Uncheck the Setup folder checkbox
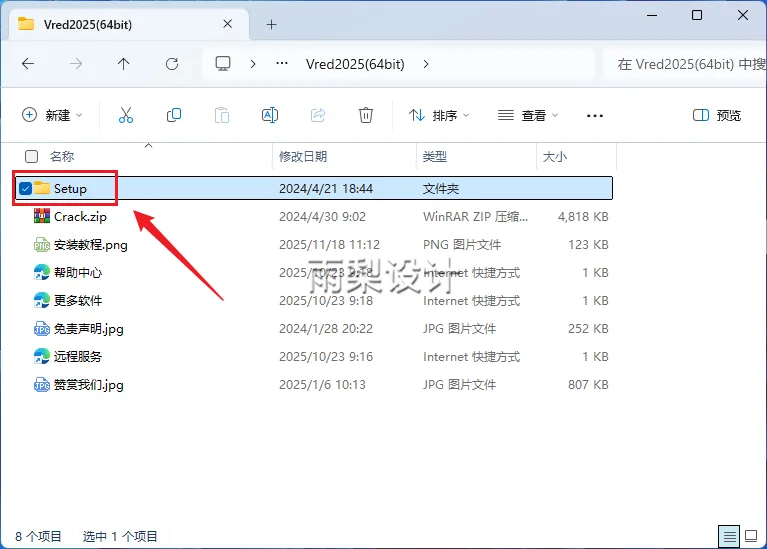 (x=25, y=188)
